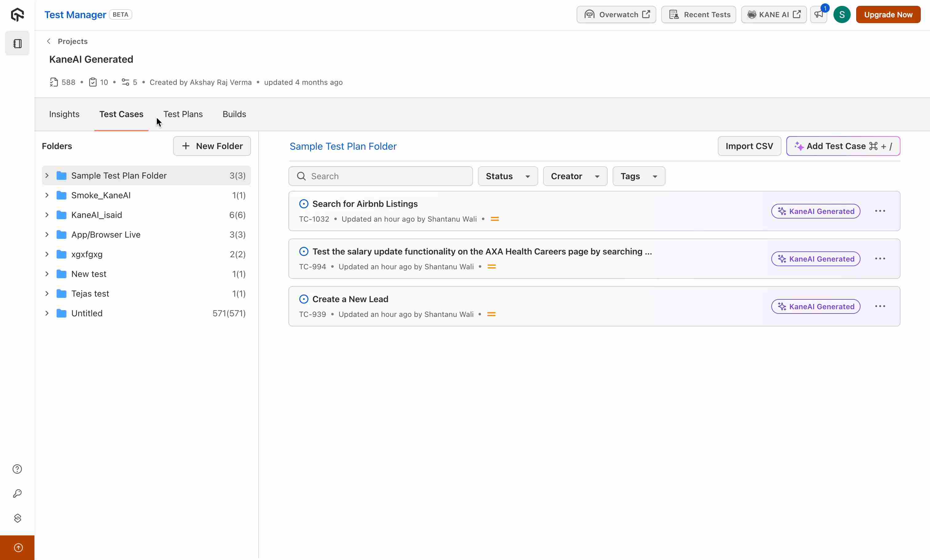Expand the Smoke_KaneAI folder chevron
The height and width of the screenshot is (560, 930).
tap(47, 195)
